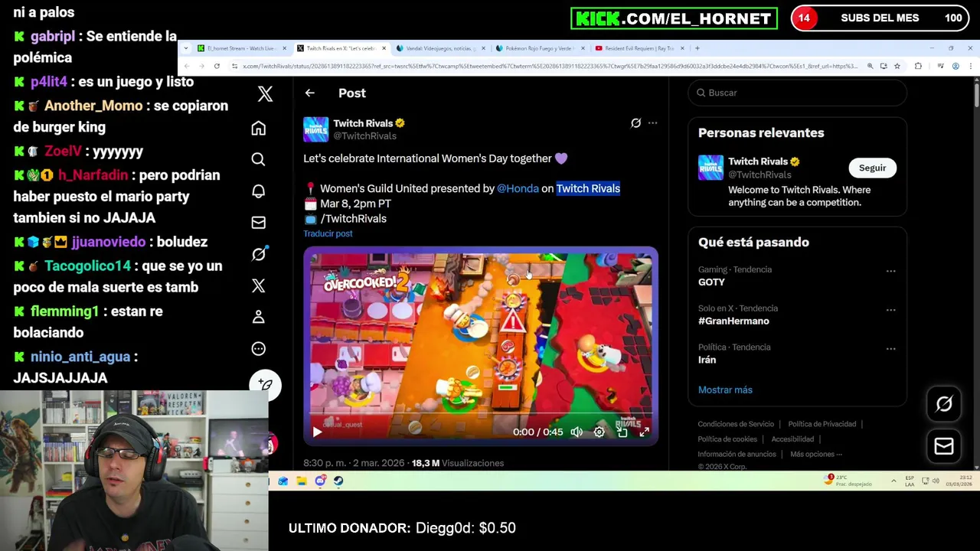Open the Explore magnifier icon in sidebar
980x551 pixels.
258,159
